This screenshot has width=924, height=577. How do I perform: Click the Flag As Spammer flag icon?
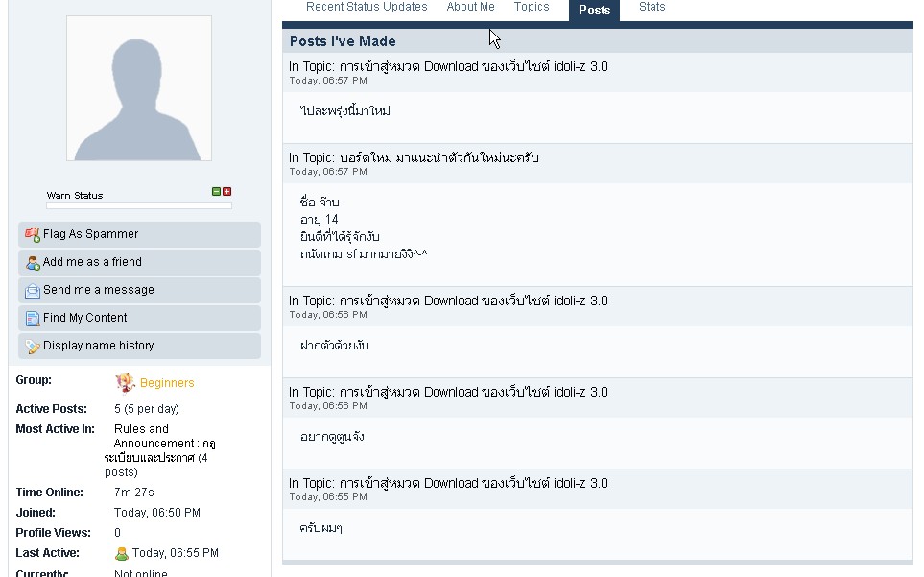tap(33, 234)
